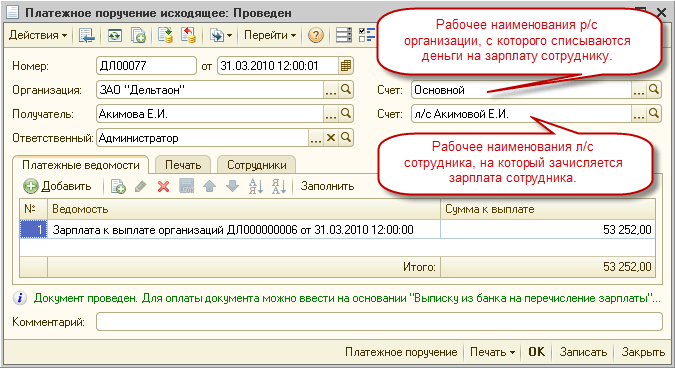Viewport: 675px width, 368px height.
Task: Click the checklist settings toolbar icon
Action: [x=367, y=35]
